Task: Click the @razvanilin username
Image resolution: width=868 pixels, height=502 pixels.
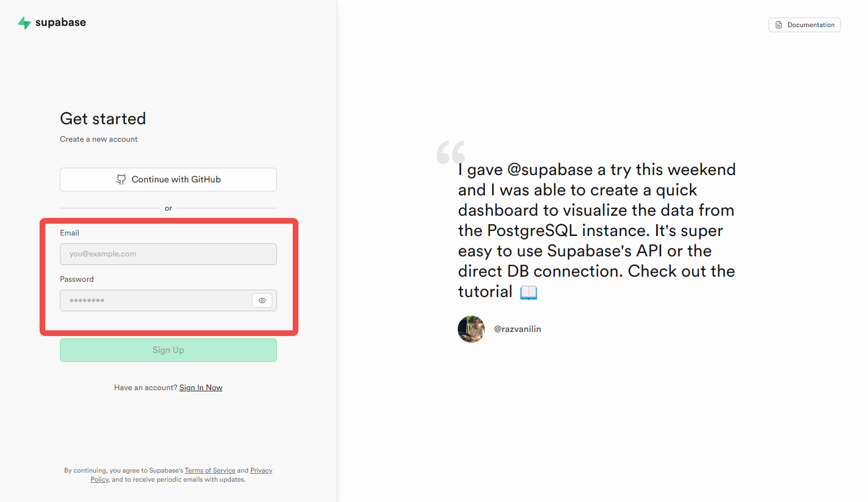Action: point(517,329)
